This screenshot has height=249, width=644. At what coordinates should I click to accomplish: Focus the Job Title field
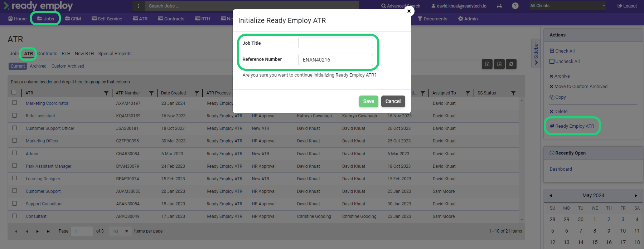pos(335,43)
